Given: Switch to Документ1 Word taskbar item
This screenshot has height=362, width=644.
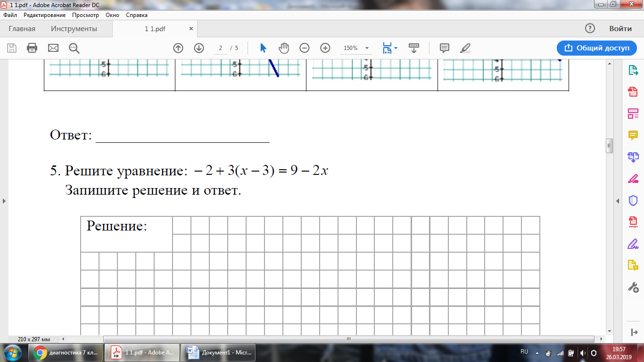Looking at the screenshot, I should click(x=218, y=352).
